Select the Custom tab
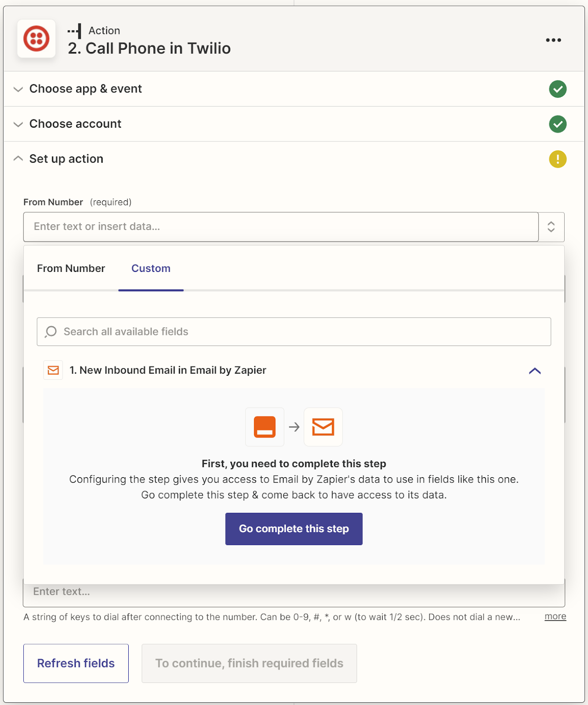 151,268
